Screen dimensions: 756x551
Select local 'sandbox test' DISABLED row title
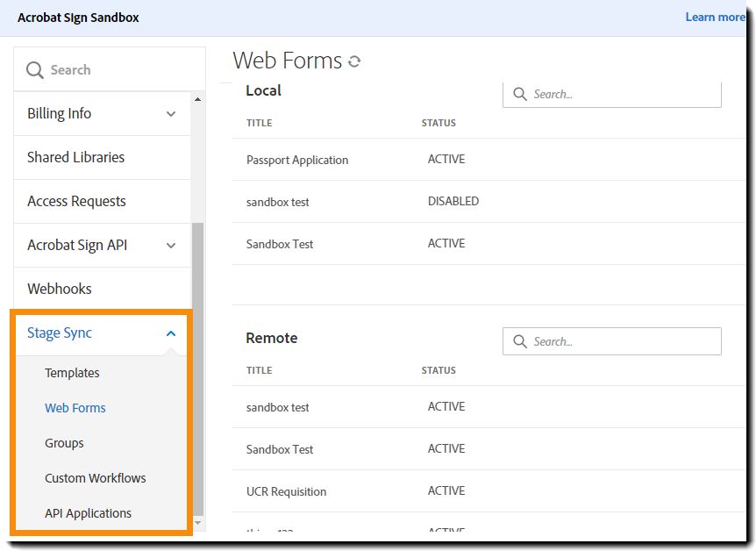[x=278, y=202]
